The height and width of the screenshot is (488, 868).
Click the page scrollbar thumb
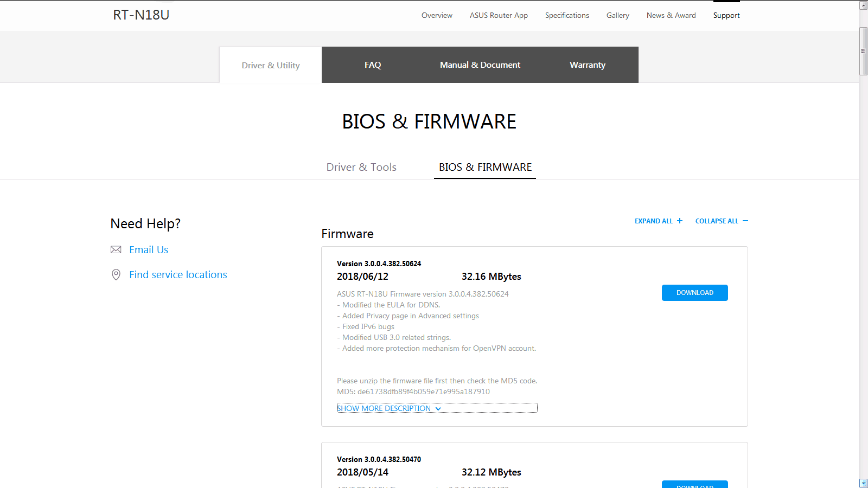(x=864, y=51)
